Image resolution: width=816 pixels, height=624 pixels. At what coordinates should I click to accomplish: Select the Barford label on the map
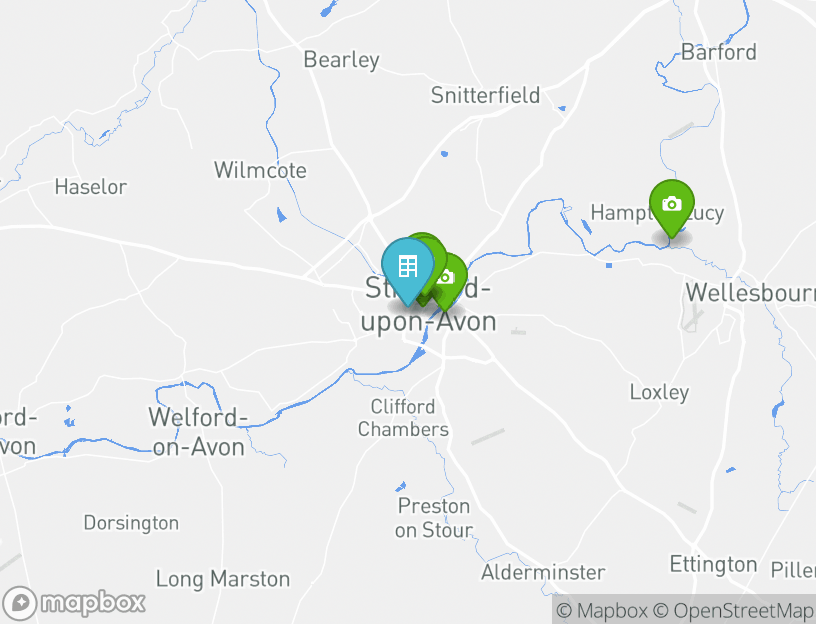coord(719,52)
